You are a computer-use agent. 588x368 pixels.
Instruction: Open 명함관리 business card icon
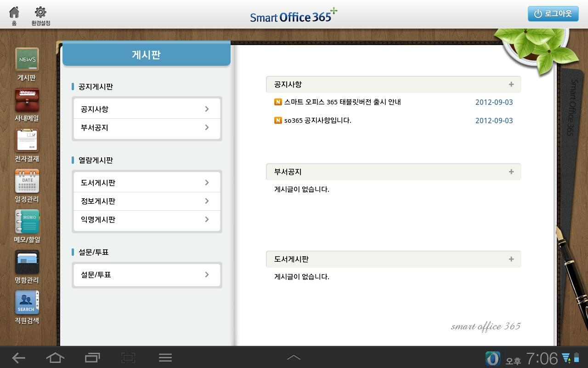pos(27,262)
